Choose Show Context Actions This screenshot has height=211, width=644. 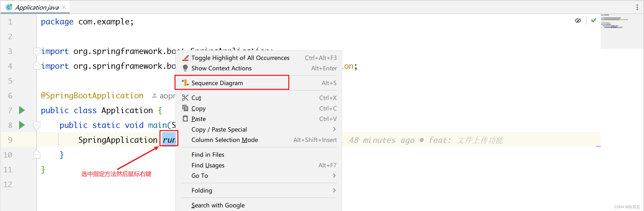(x=259, y=68)
